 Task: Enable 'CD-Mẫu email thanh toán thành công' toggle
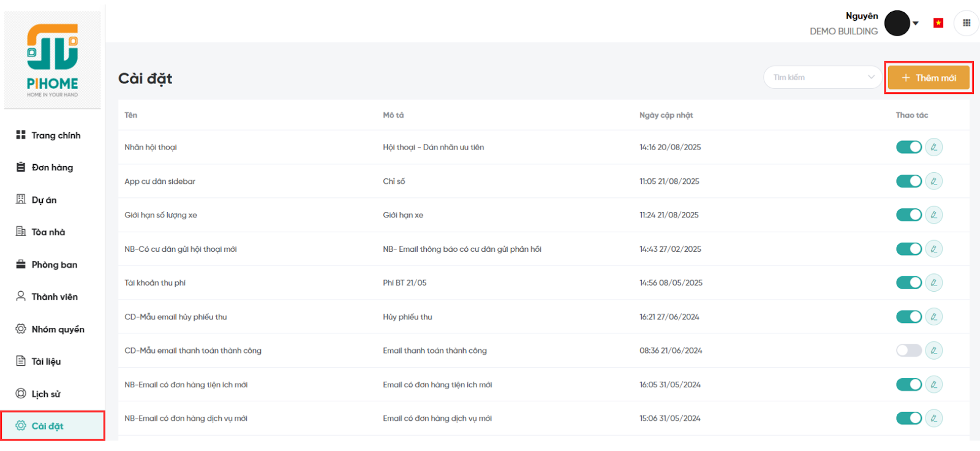909,351
